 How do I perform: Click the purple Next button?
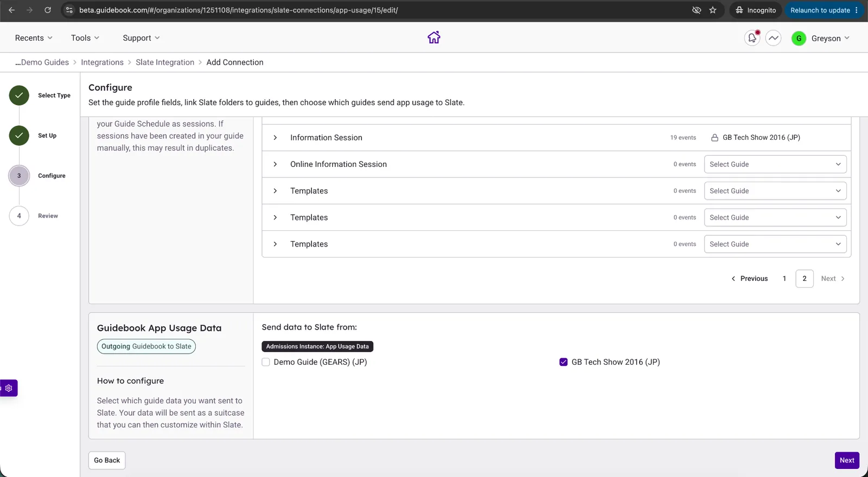[x=847, y=460]
